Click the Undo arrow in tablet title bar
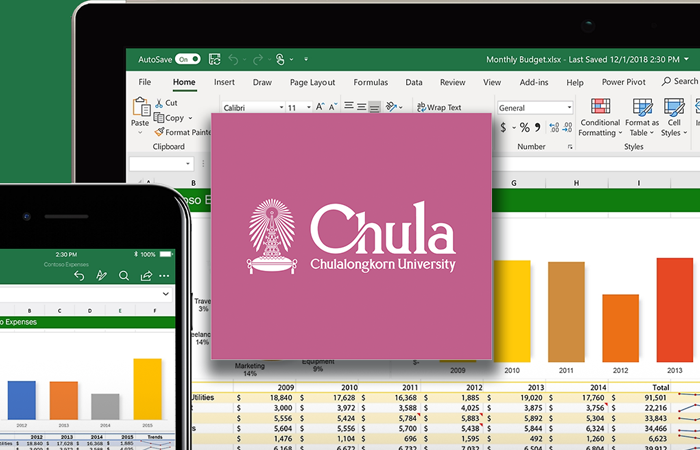The image size is (700, 450). point(233,59)
